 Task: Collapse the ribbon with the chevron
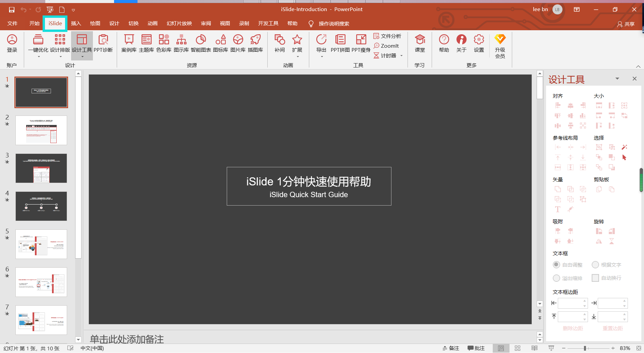638,67
